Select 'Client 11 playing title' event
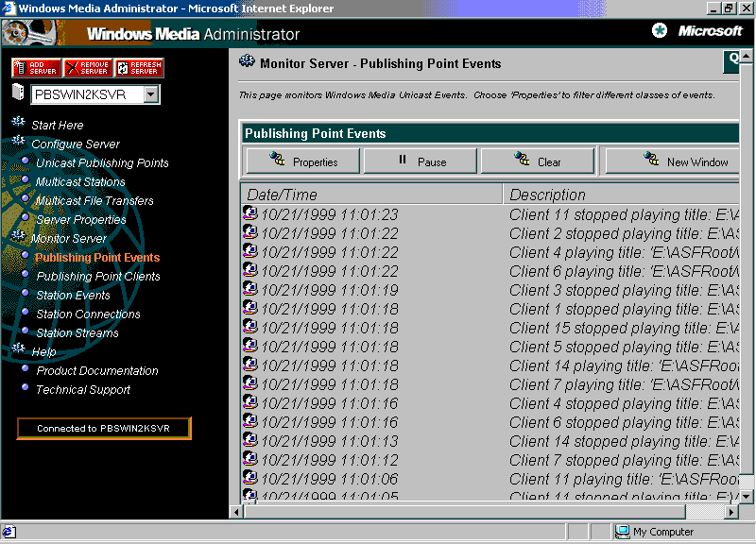The width and height of the screenshot is (756, 544). [x=624, y=479]
